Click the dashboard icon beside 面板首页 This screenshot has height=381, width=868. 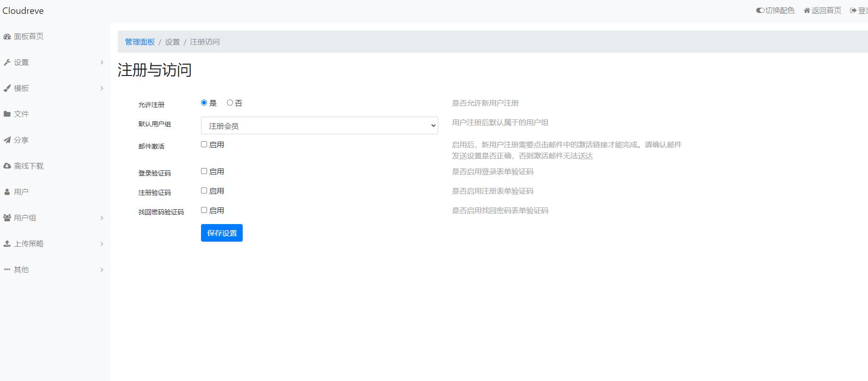7,37
